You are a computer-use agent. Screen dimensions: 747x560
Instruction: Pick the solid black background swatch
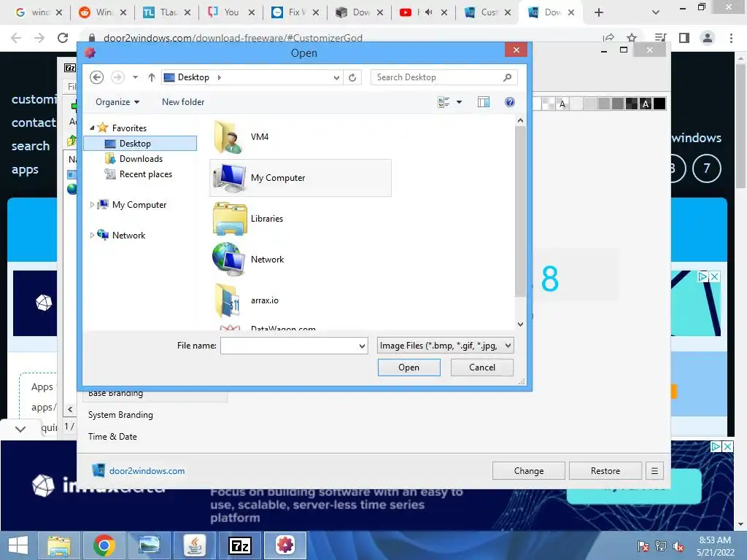click(659, 104)
